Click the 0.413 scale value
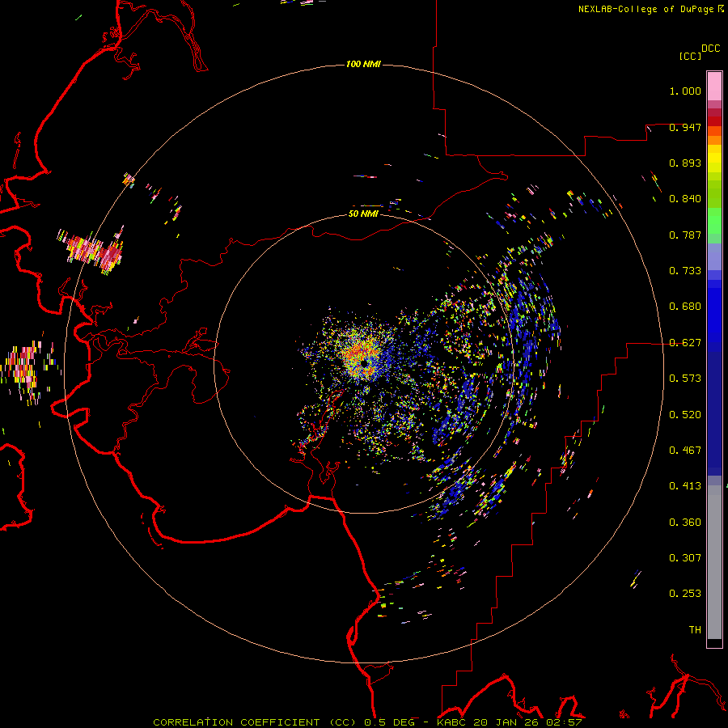Viewport: 728px width, 728px height. point(685,486)
